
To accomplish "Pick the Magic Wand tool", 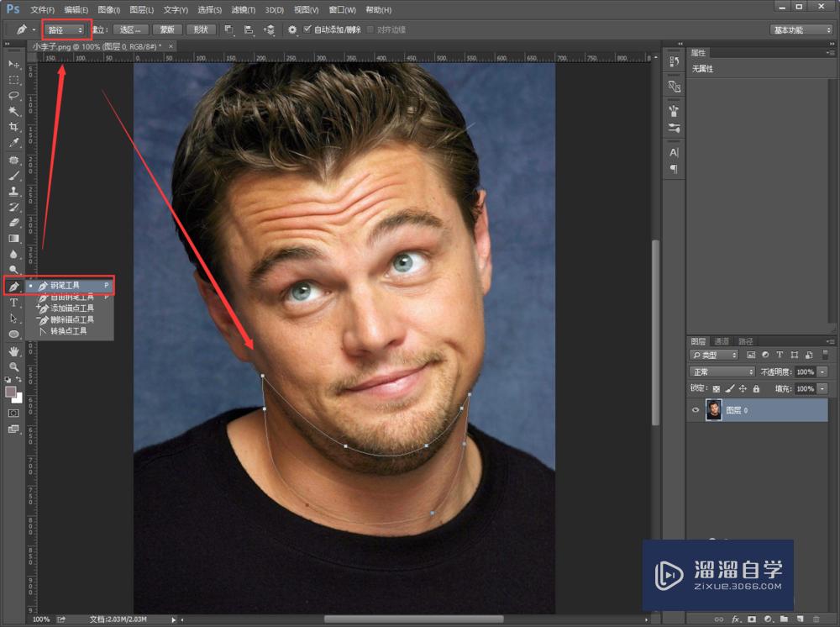I will point(14,111).
